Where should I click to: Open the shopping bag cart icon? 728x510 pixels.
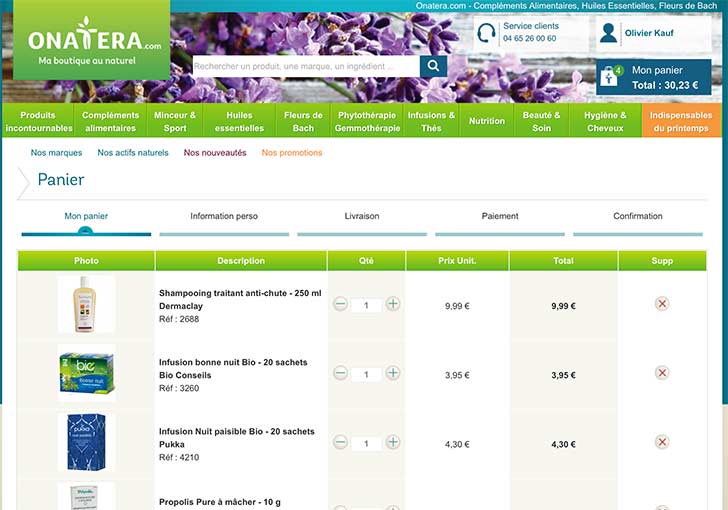[x=610, y=76]
